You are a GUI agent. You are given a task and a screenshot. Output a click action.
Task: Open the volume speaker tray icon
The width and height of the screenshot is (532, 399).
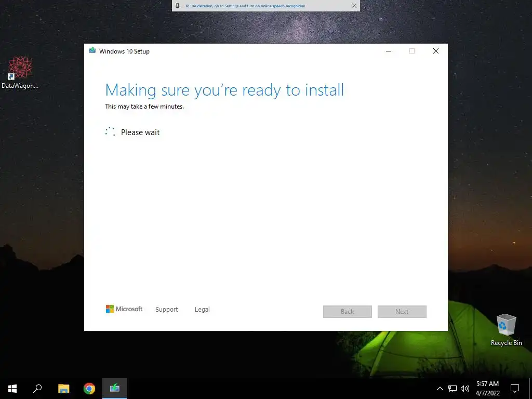pyautogui.click(x=465, y=389)
